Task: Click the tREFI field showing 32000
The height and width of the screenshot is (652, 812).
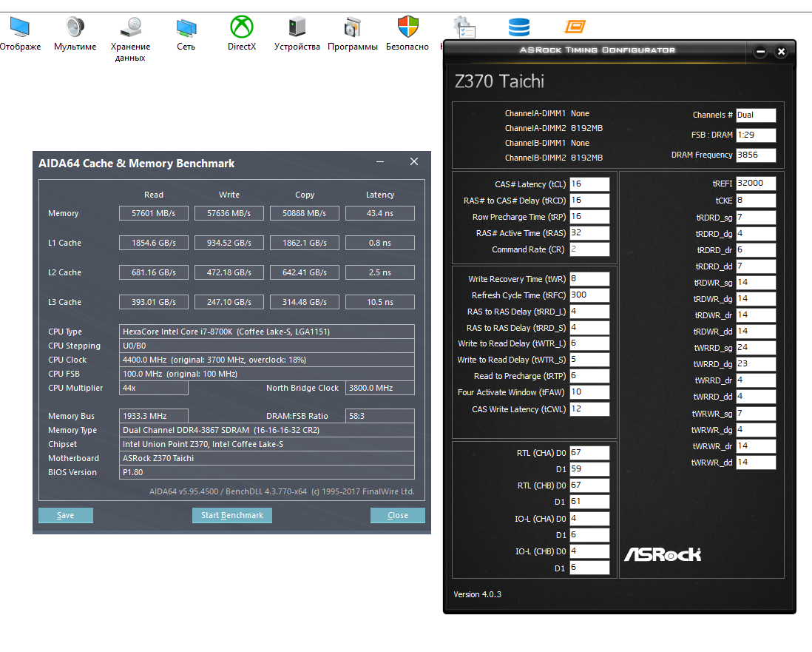Action: pos(756,183)
